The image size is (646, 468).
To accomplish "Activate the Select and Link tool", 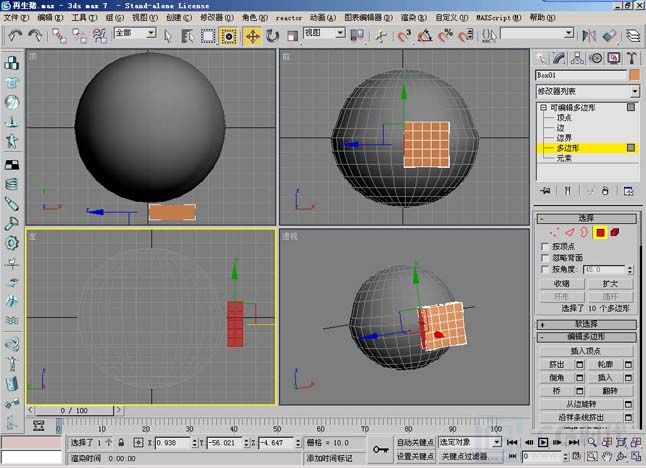I will pyautogui.click(x=60, y=36).
